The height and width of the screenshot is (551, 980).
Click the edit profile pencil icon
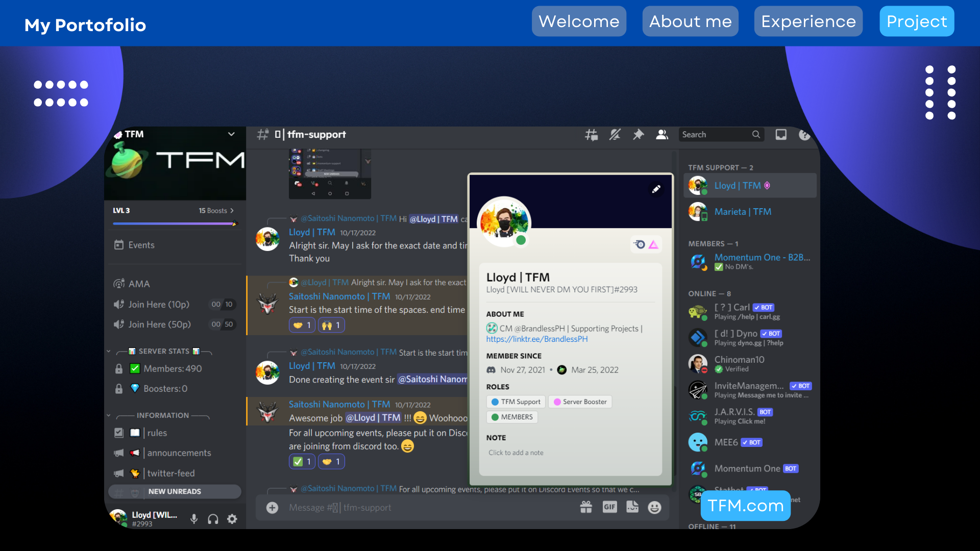pyautogui.click(x=656, y=189)
